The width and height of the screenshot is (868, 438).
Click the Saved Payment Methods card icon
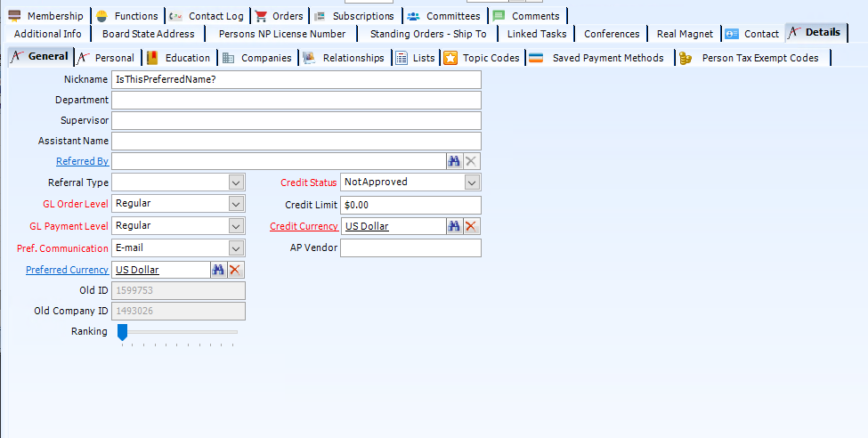click(536, 58)
